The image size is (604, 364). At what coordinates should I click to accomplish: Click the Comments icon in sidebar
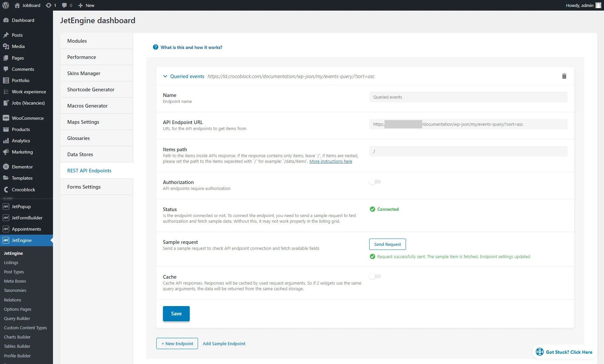6,69
